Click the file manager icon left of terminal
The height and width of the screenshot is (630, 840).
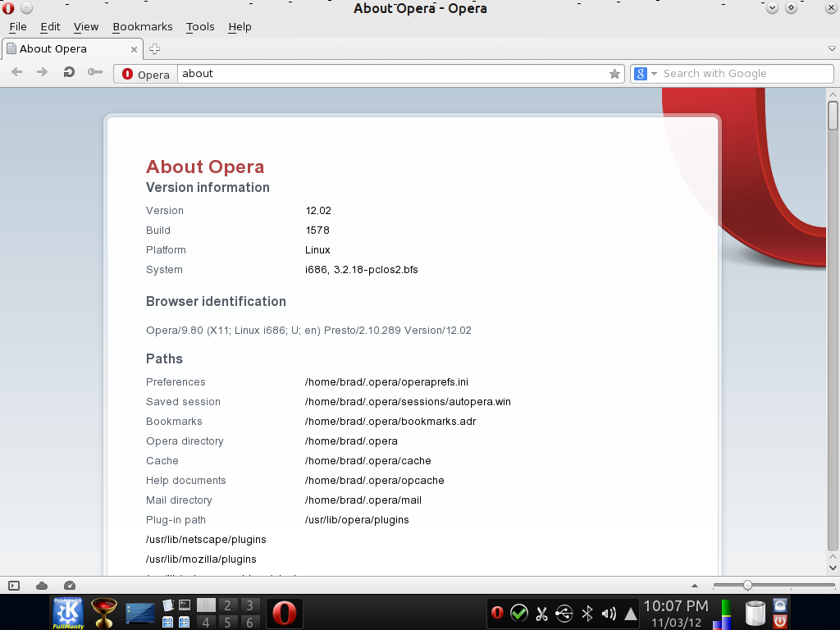(x=167, y=605)
